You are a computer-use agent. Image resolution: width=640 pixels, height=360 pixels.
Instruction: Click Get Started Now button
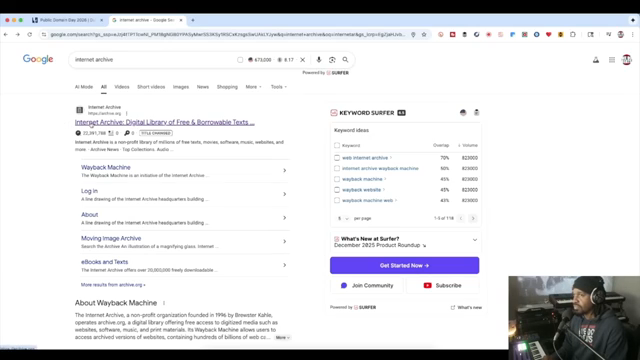(404, 265)
